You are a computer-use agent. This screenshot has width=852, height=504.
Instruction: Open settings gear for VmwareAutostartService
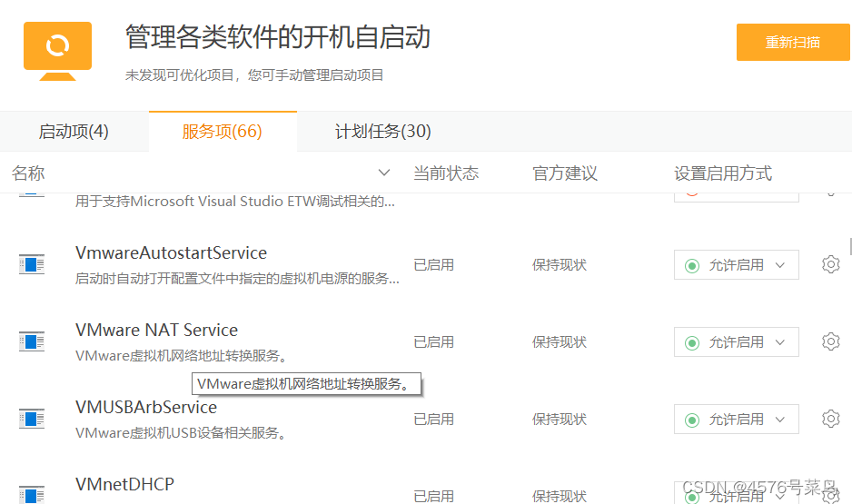(x=831, y=264)
